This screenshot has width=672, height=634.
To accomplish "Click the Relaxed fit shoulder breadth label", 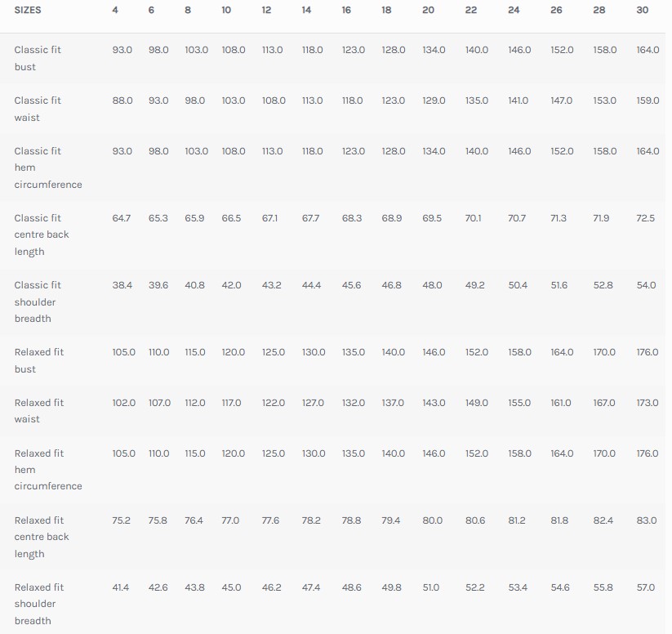I will pos(38,604).
